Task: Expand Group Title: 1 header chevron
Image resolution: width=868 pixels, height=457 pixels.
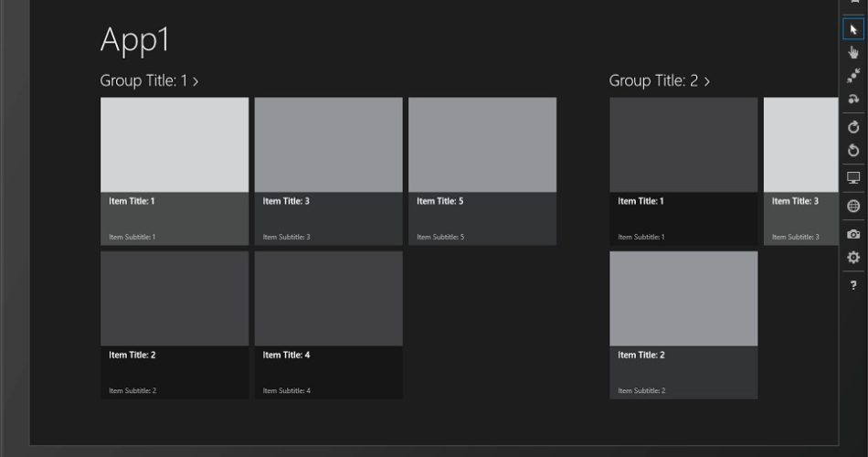Action: pyautogui.click(x=196, y=81)
